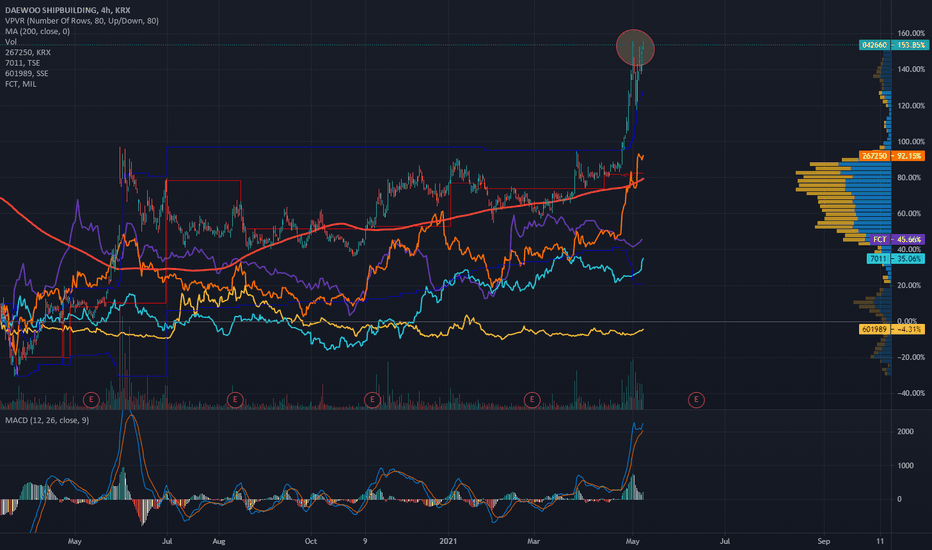Screen dimensions: 932x550
Task: Select the FCT, MIL comparison legend
Action: 21,84
